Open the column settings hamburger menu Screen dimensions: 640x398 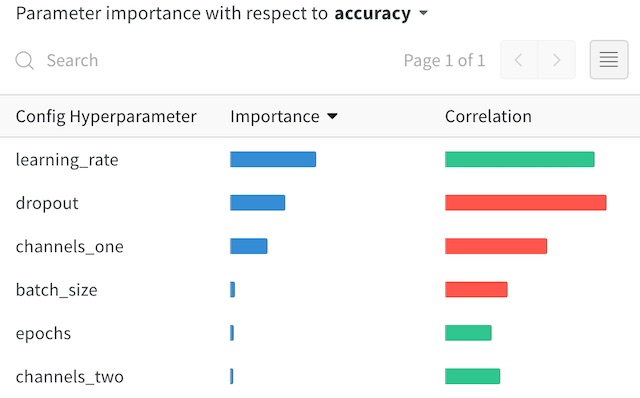click(609, 60)
